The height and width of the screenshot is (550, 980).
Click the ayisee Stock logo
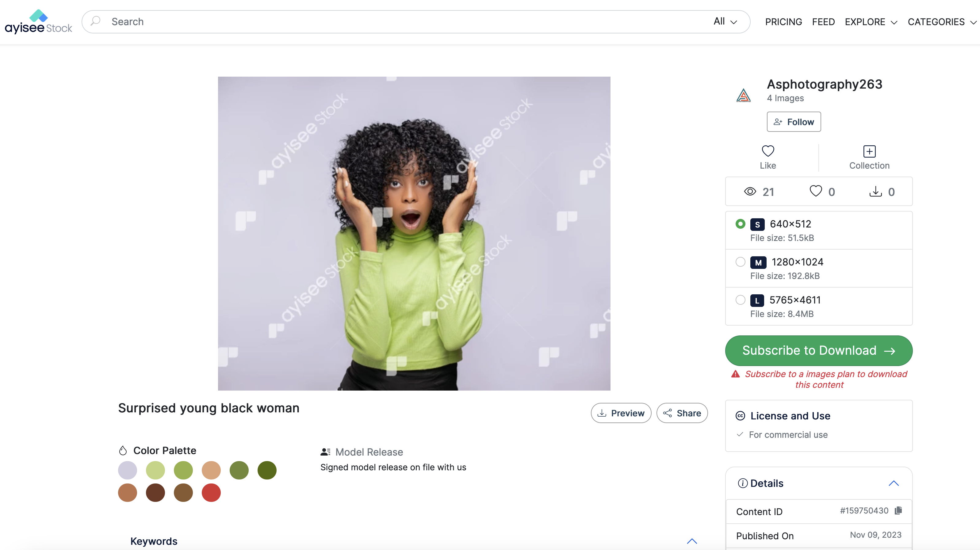[x=38, y=22]
